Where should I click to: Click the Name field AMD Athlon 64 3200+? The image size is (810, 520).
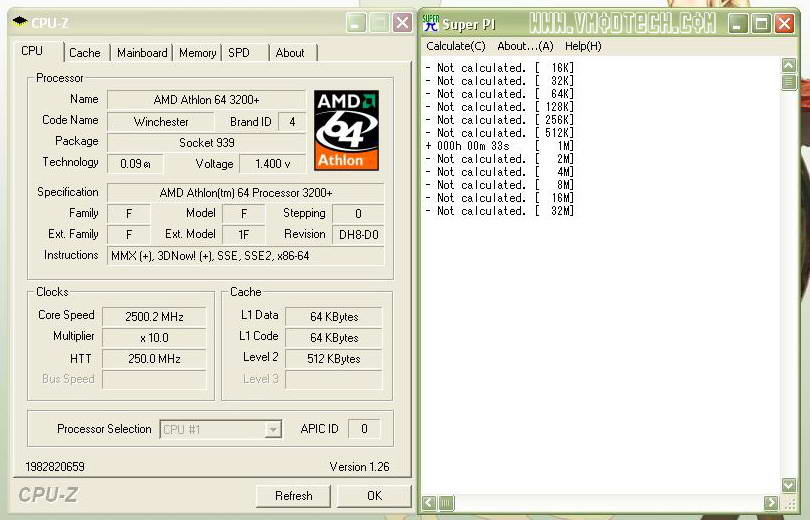(x=206, y=100)
